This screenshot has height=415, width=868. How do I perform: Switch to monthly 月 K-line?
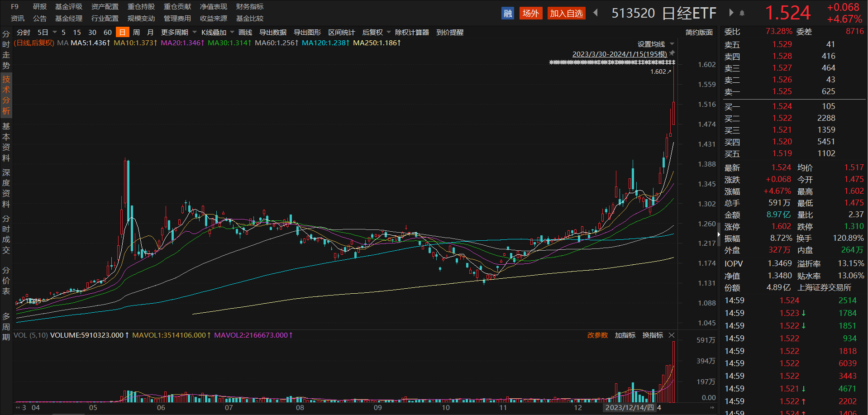click(x=150, y=33)
